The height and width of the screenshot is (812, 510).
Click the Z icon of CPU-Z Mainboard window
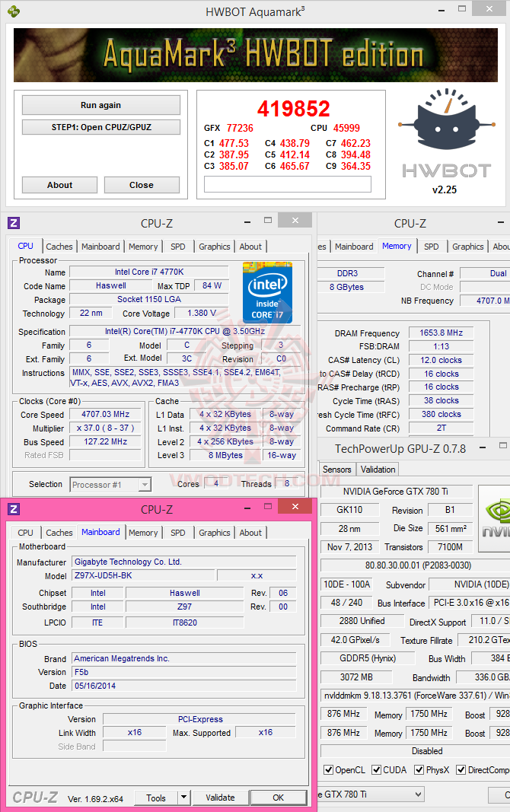tap(14, 509)
